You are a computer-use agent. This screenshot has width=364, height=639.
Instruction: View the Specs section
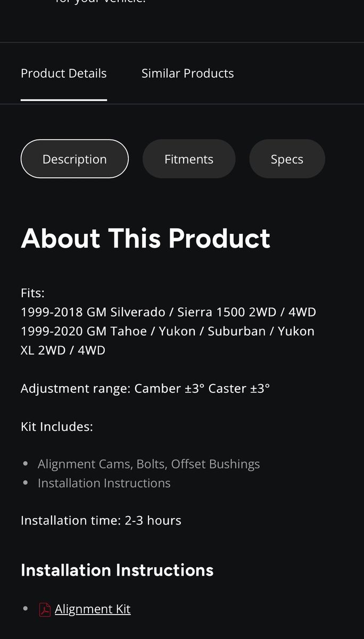click(x=287, y=159)
